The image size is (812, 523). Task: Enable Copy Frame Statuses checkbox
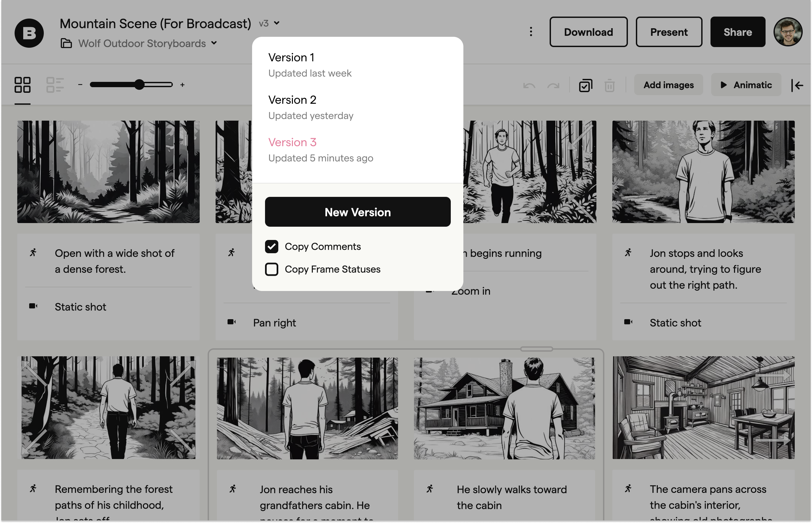click(x=272, y=269)
